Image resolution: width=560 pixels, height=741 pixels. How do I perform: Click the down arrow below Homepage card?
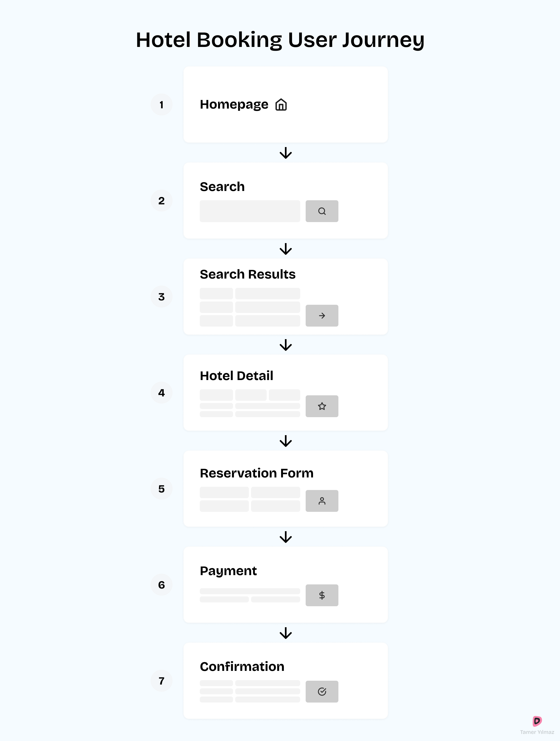pyautogui.click(x=285, y=153)
